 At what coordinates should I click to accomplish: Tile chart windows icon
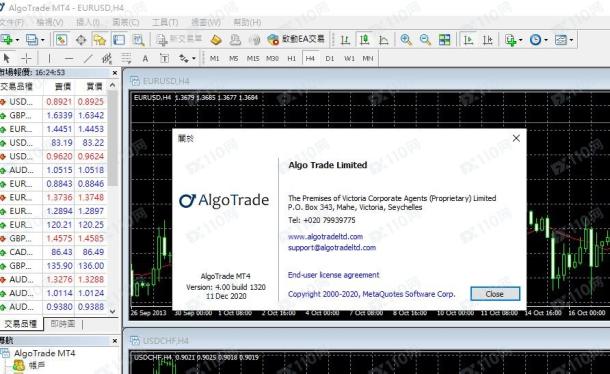[444, 40]
